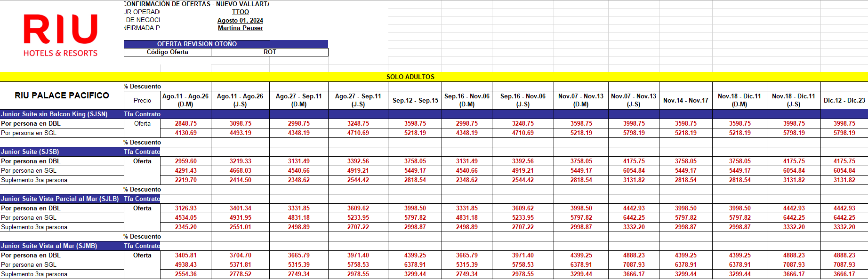Select the price cell 3219.33

click(x=241, y=161)
